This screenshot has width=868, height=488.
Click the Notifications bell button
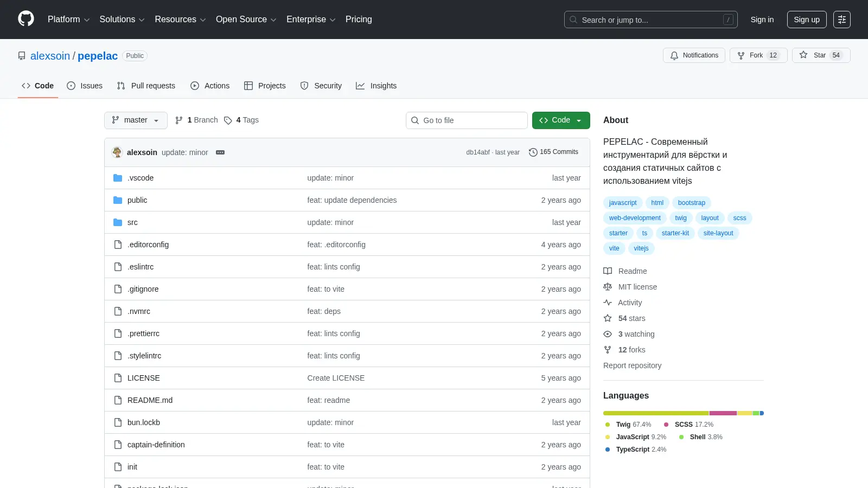pyautogui.click(x=694, y=55)
